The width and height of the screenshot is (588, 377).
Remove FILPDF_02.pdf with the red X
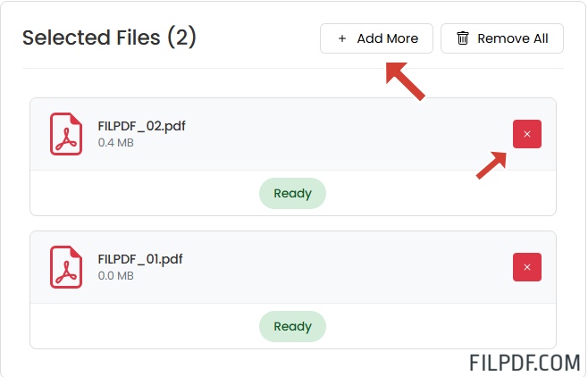coord(526,134)
